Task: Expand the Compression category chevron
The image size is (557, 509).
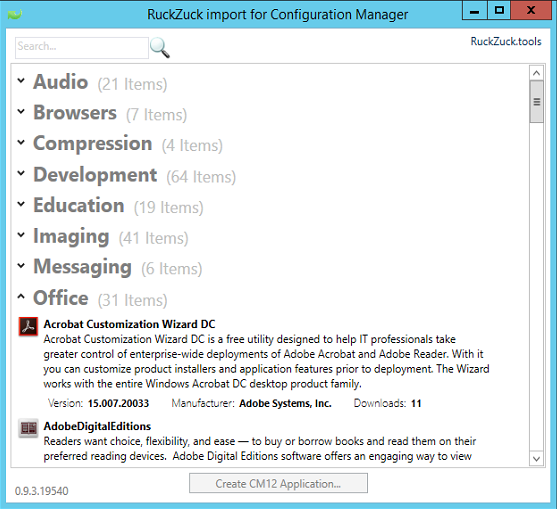Action: click(21, 142)
